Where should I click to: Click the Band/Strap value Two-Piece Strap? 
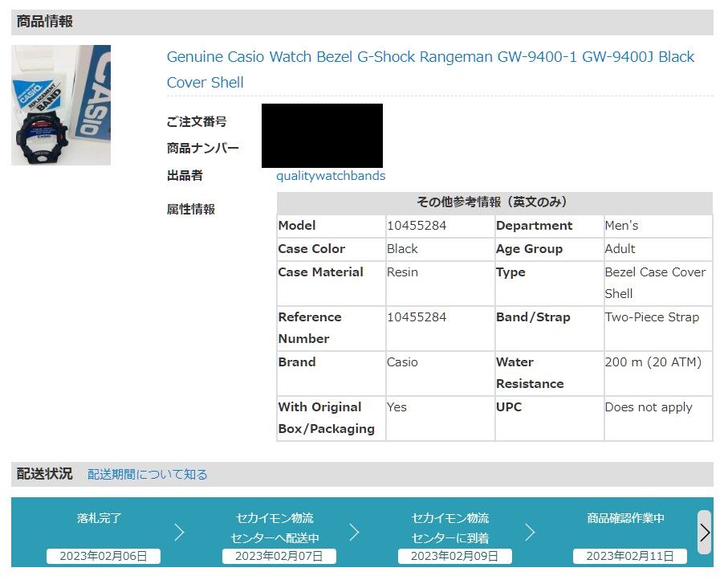(652, 317)
